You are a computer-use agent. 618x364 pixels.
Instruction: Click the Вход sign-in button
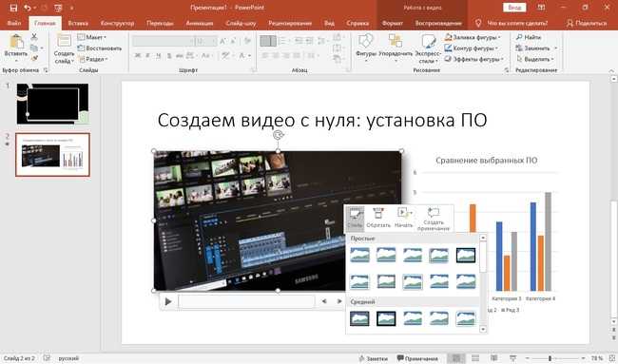514,8
